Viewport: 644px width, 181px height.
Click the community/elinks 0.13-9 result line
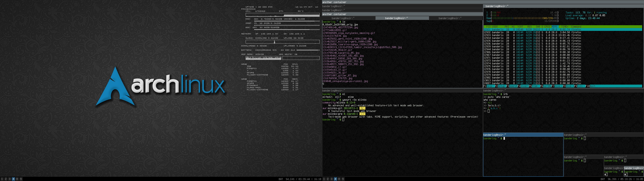pos(339,103)
